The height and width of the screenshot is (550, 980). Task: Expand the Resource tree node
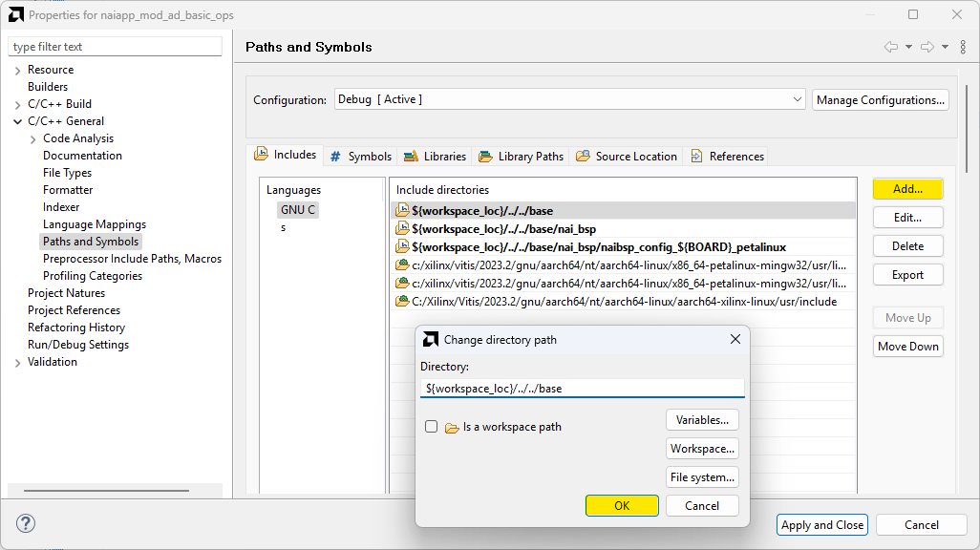point(17,70)
